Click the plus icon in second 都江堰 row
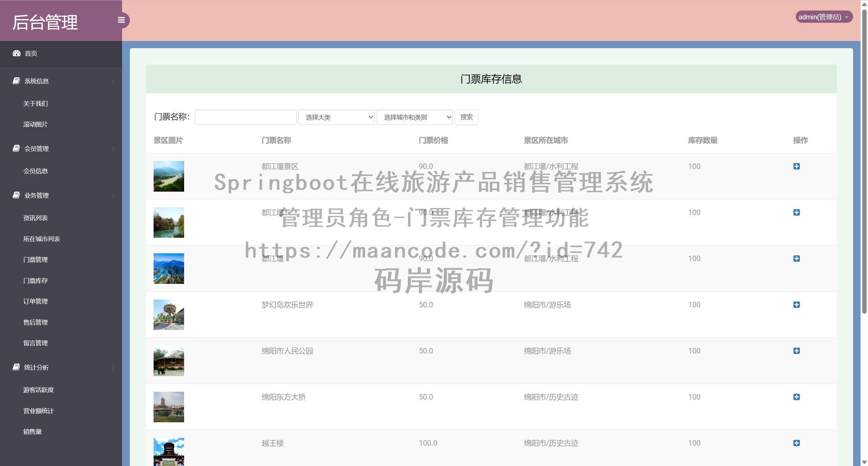The height and width of the screenshot is (466, 868). tap(796, 212)
